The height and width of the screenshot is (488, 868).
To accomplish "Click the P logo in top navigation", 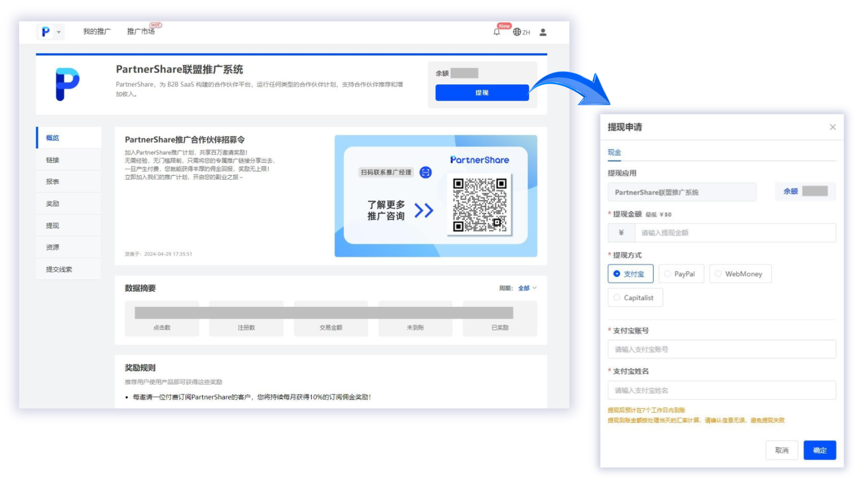I will point(46,32).
